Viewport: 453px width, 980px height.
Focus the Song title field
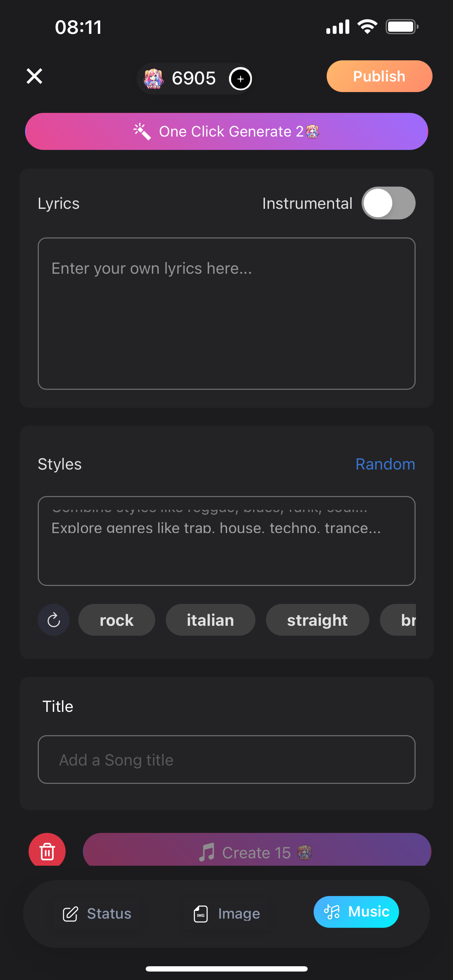(226, 760)
